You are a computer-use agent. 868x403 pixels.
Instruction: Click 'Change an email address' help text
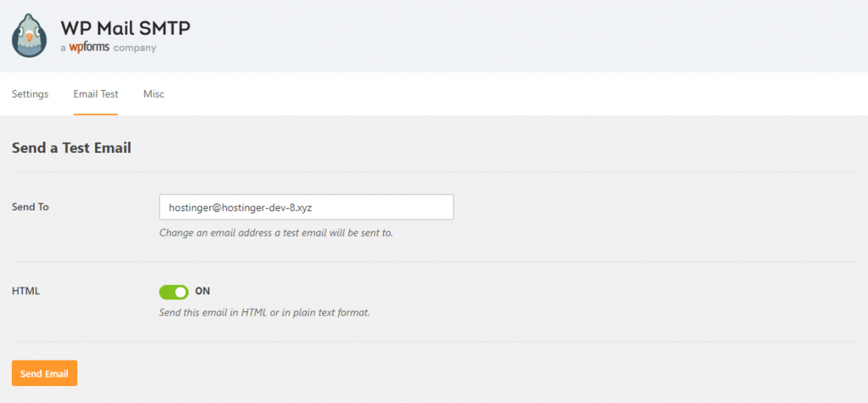[276, 232]
